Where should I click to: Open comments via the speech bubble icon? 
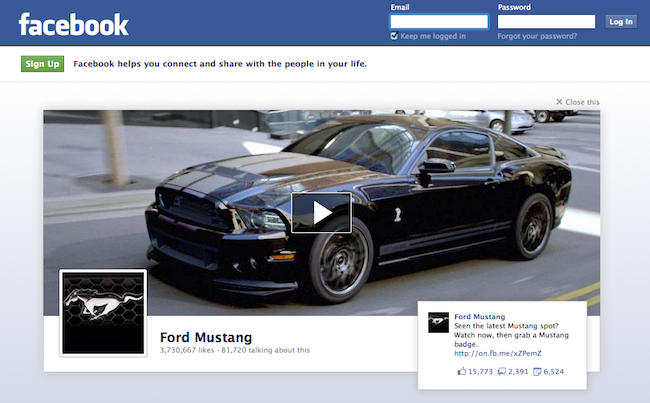(x=501, y=372)
